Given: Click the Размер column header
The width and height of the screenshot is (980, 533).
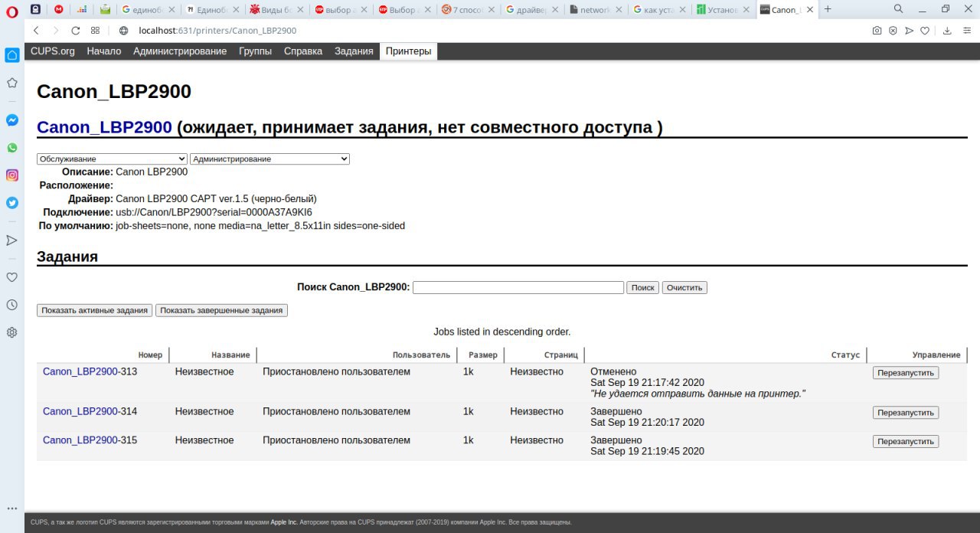Looking at the screenshot, I should coord(482,355).
